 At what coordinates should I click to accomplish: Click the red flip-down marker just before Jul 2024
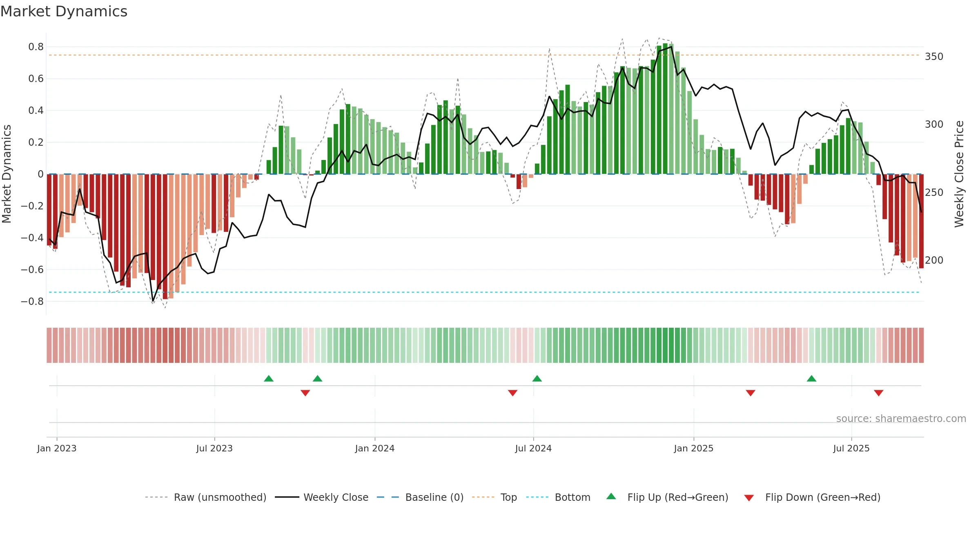click(x=513, y=393)
